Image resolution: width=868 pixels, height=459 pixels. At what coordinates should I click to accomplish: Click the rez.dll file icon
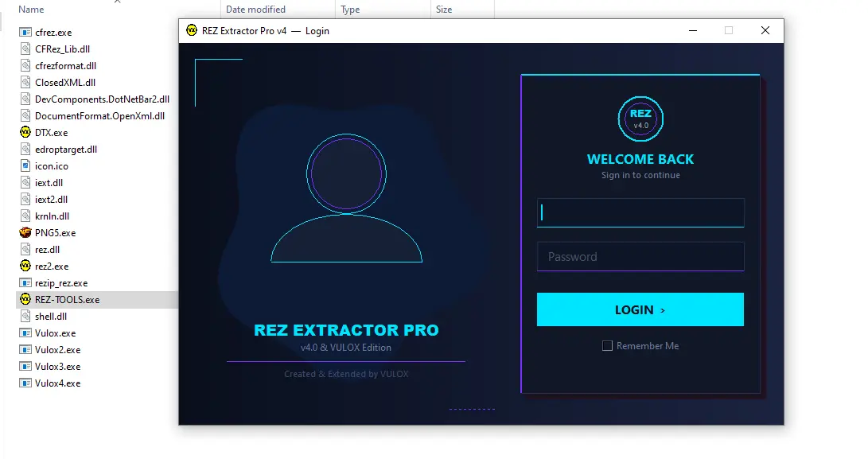coord(25,249)
